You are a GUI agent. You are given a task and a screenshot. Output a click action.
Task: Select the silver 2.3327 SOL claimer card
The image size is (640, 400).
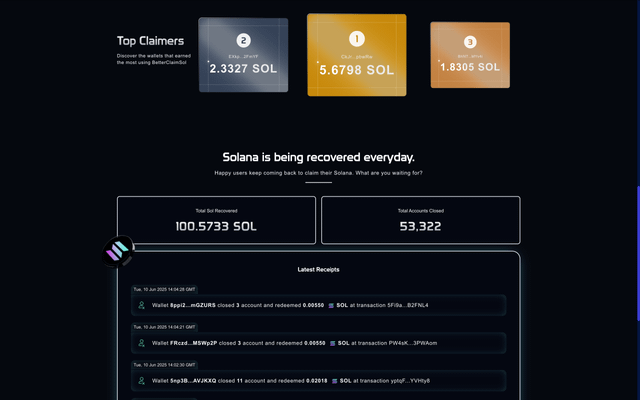tap(243, 56)
